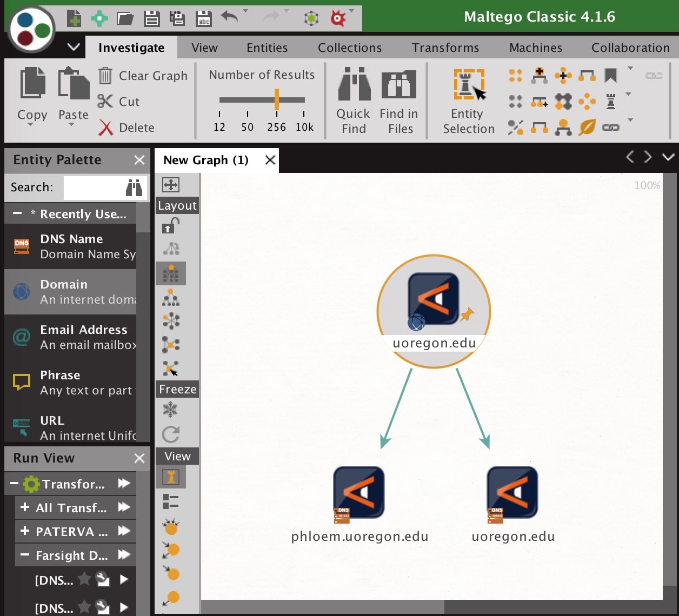Screen dimensions: 679x616
Task: Click the orange leaf icon in the ribbon
Action: 587,128
